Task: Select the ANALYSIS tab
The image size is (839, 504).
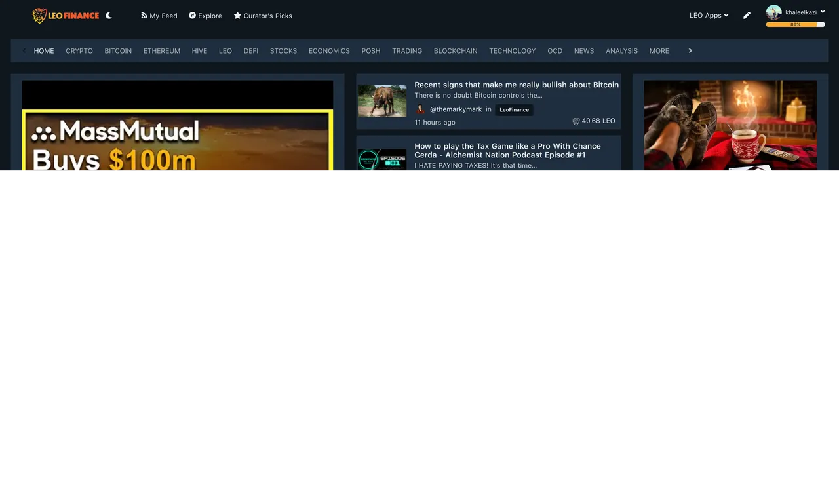Action: (621, 51)
